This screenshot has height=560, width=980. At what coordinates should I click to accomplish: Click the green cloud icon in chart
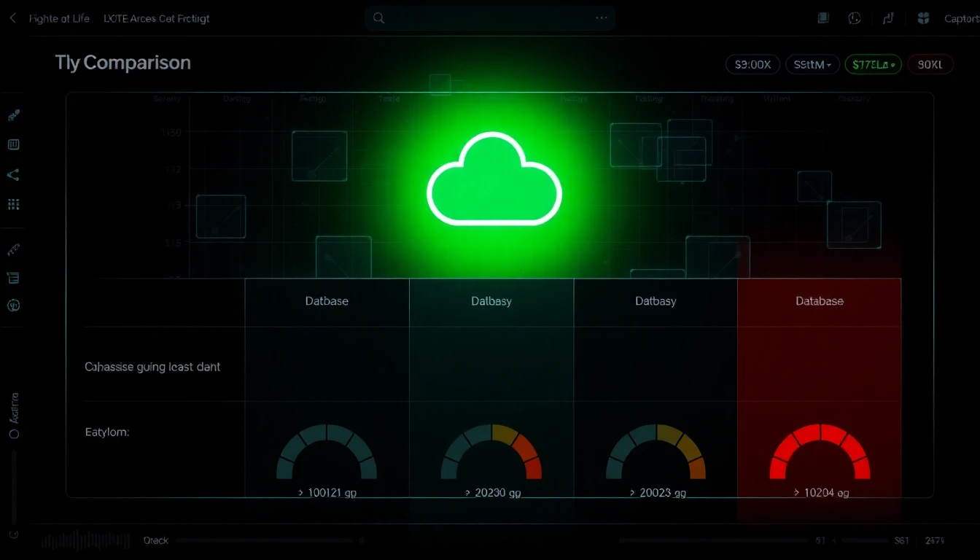coord(494,179)
